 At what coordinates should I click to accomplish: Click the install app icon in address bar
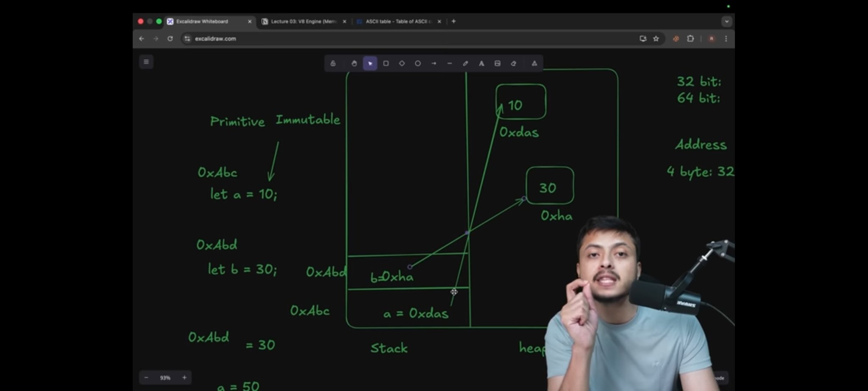pyautogui.click(x=643, y=39)
